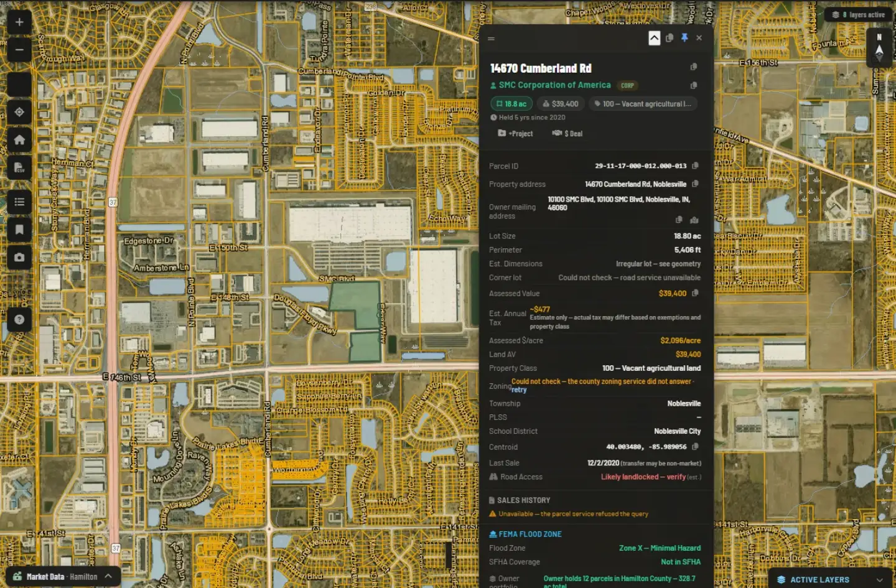Expand the Market Data Hamilton panel
Image resolution: width=896 pixels, height=588 pixels.
(x=62, y=576)
